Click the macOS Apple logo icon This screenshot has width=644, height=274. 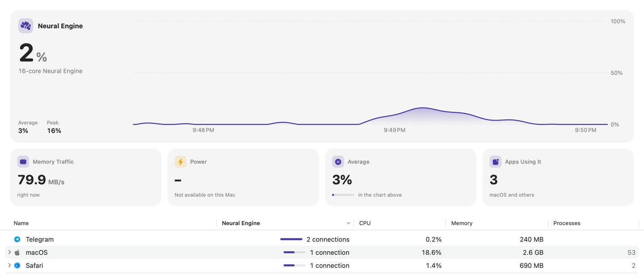(x=17, y=253)
